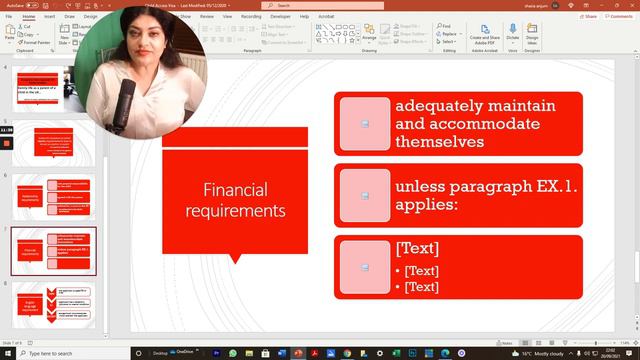The width and height of the screenshot is (640, 360).
Task: Open the Developer ribbon tab
Action: (280, 17)
